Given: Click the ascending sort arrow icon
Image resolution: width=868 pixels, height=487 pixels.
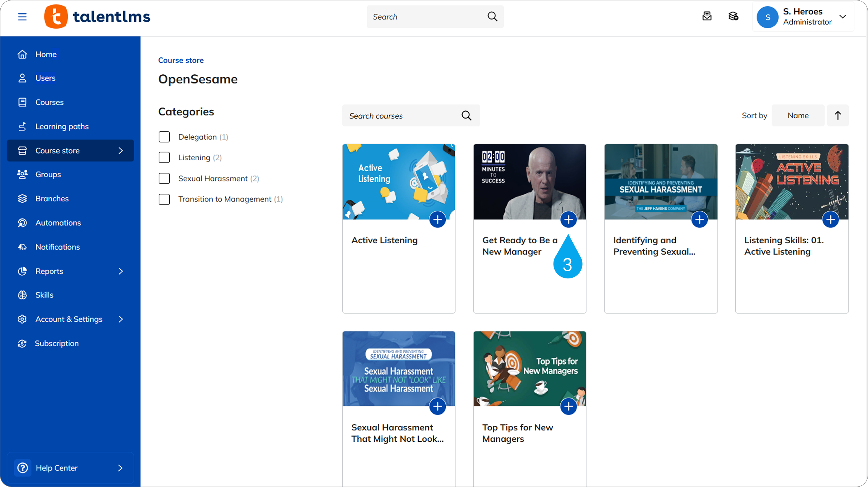Looking at the screenshot, I should pos(837,115).
